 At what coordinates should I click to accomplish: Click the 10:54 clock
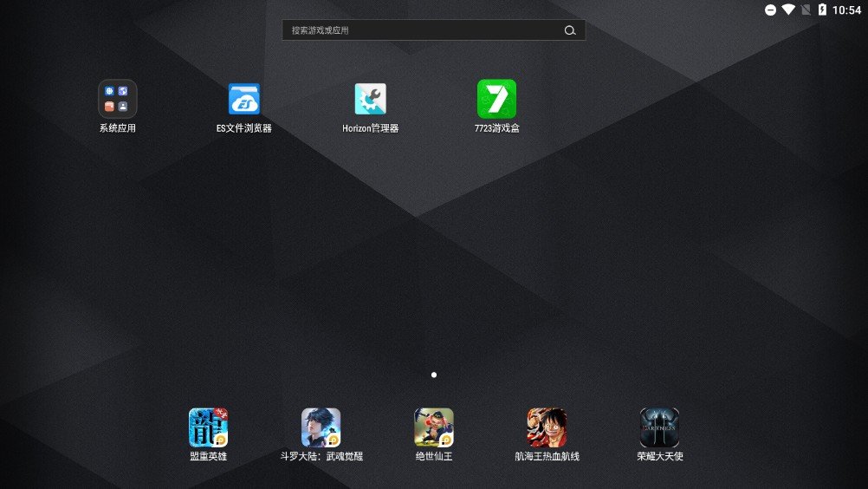point(846,10)
